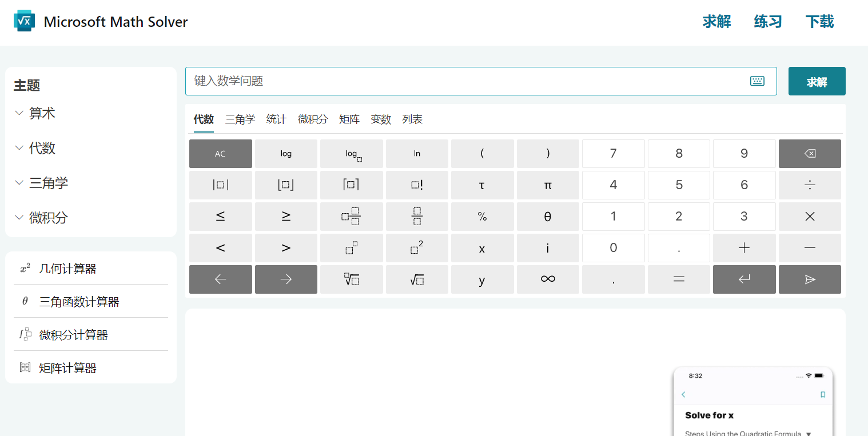868x436 pixels.
Task: Open the 求解 link in header
Action: [x=717, y=22]
